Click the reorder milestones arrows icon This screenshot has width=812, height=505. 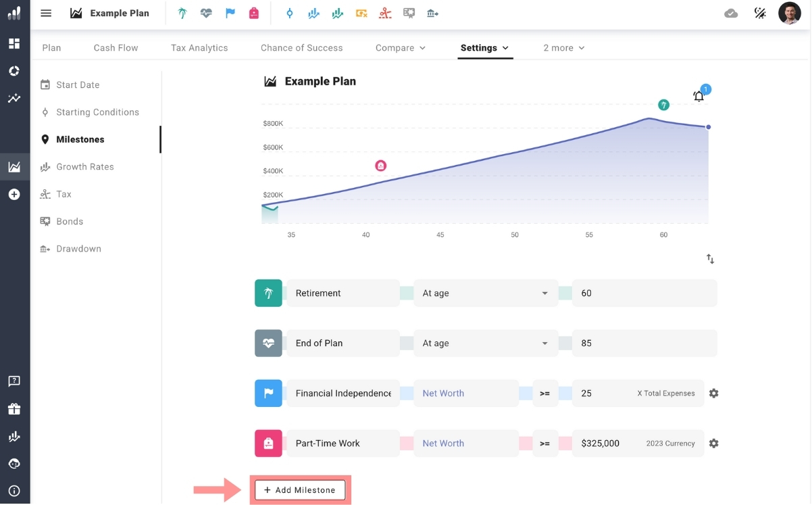(710, 259)
